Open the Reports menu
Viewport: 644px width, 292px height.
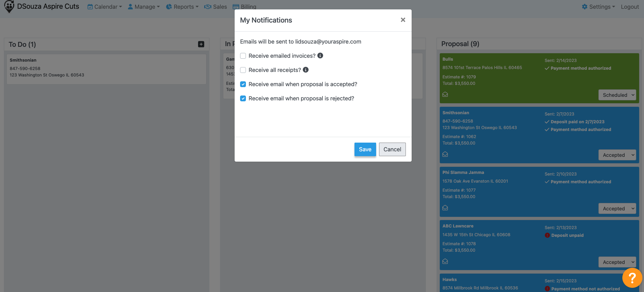coord(183,7)
